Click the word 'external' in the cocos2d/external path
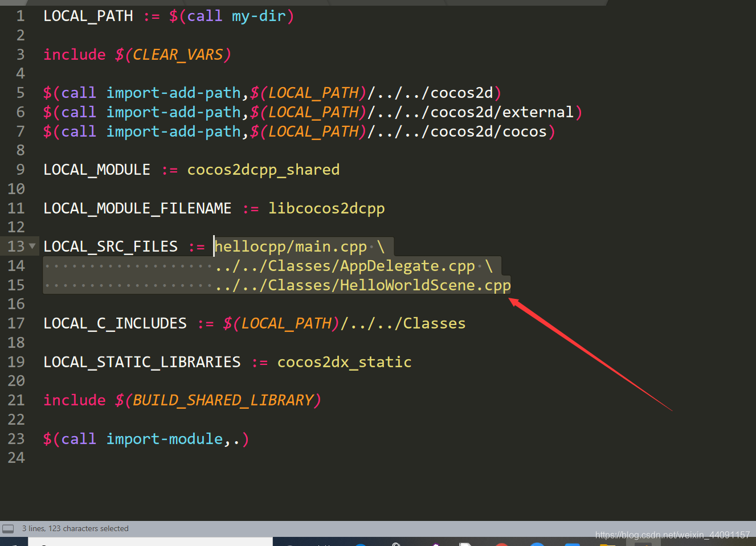Image resolution: width=756 pixels, height=546 pixels. pos(538,112)
